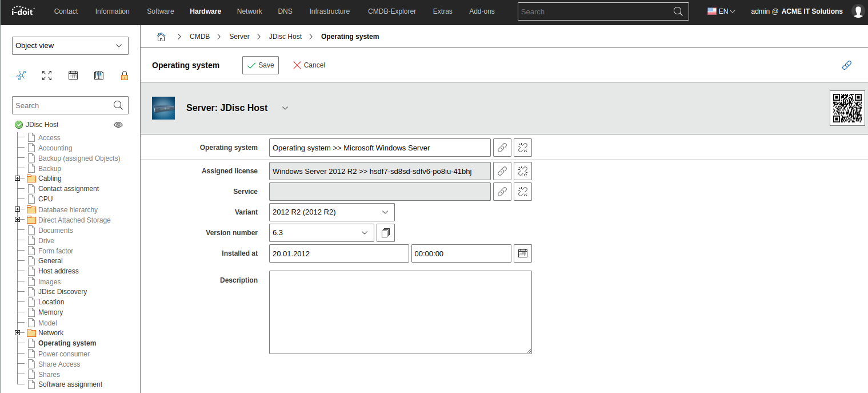Open the DNS menu

pyautogui.click(x=285, y=11)
